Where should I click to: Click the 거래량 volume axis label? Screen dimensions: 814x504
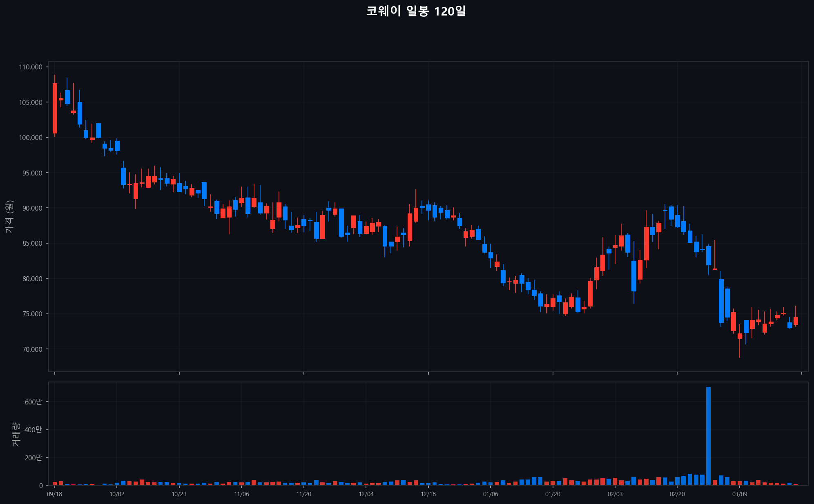click(16, 434)
